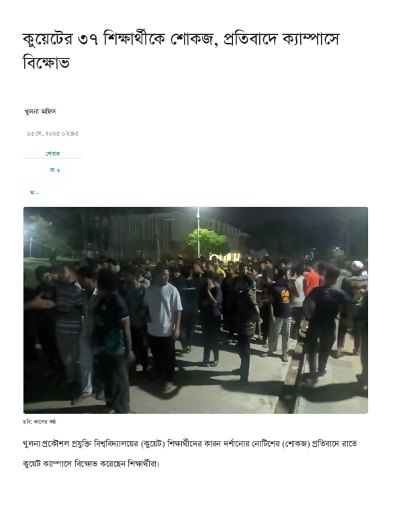Click the paragraph line starting কুয়েট ক্যাম্পাসে
This screenshot has height=532, width=411.
click(90, 463)
